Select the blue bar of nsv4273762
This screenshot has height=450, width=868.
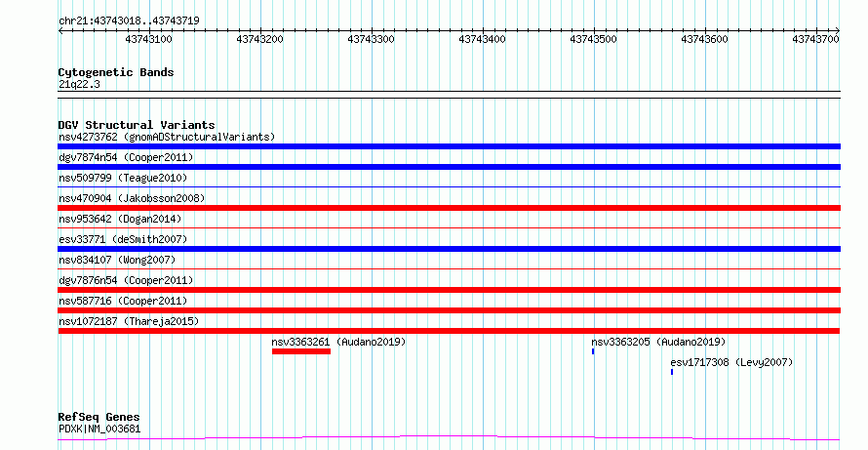[x=449, y=146]
